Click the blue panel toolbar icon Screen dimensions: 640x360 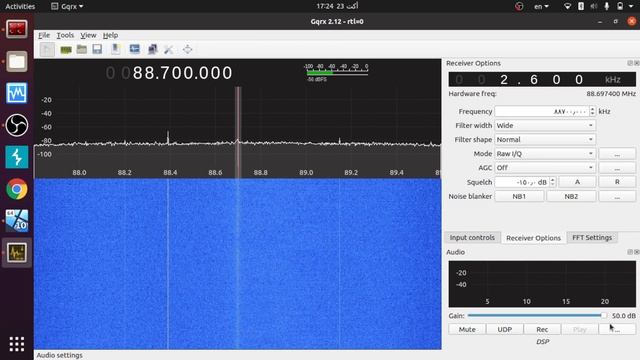click(134, 49)
